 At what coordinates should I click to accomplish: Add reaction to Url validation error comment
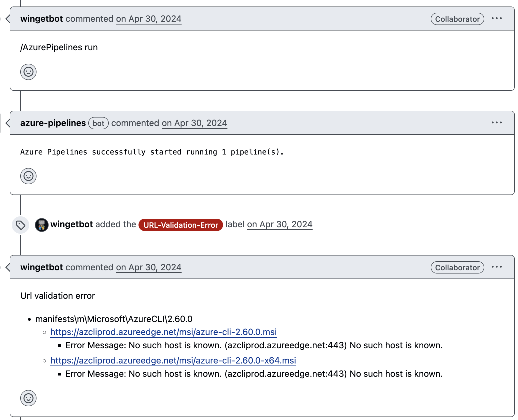tap(28, 398)
